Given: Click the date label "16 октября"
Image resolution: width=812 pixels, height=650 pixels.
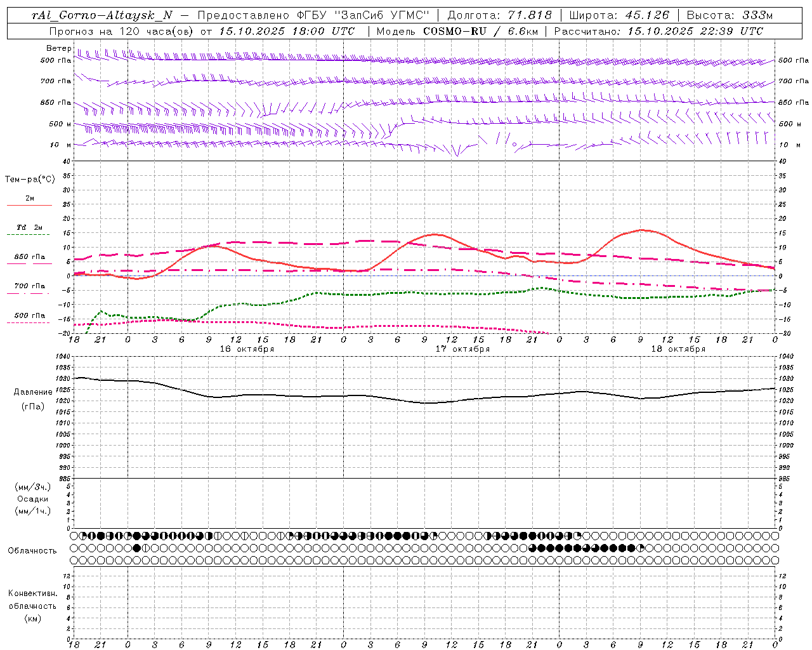Looking at the screenshot, I should [x=247, y=349].
